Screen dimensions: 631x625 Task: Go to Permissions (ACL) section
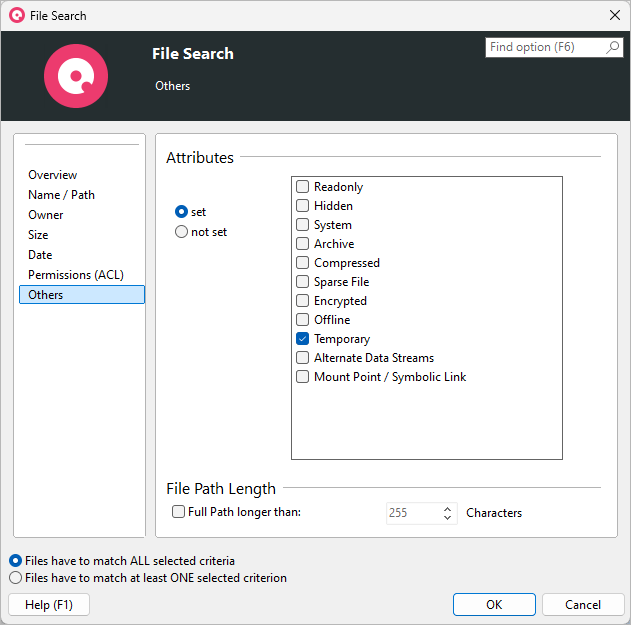76,275
